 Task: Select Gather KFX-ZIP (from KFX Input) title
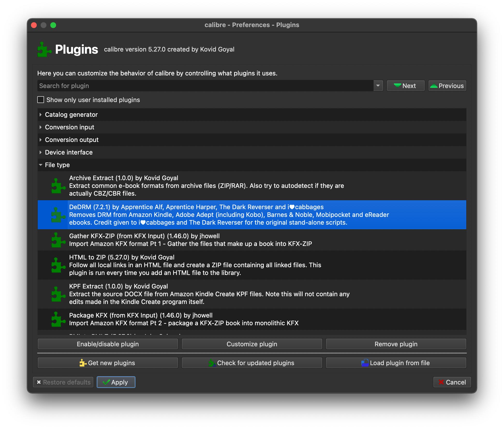click(144, 236)
